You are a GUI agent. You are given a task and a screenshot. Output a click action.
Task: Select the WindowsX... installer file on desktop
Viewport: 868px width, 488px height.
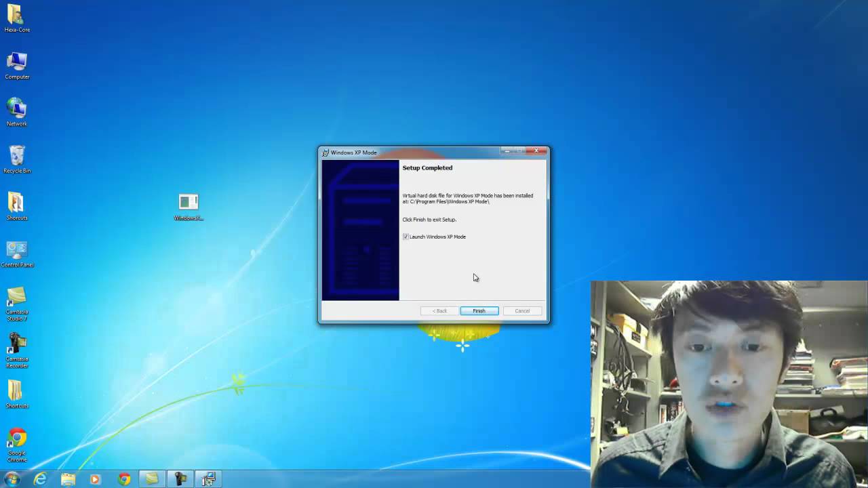tap(189, 207)
